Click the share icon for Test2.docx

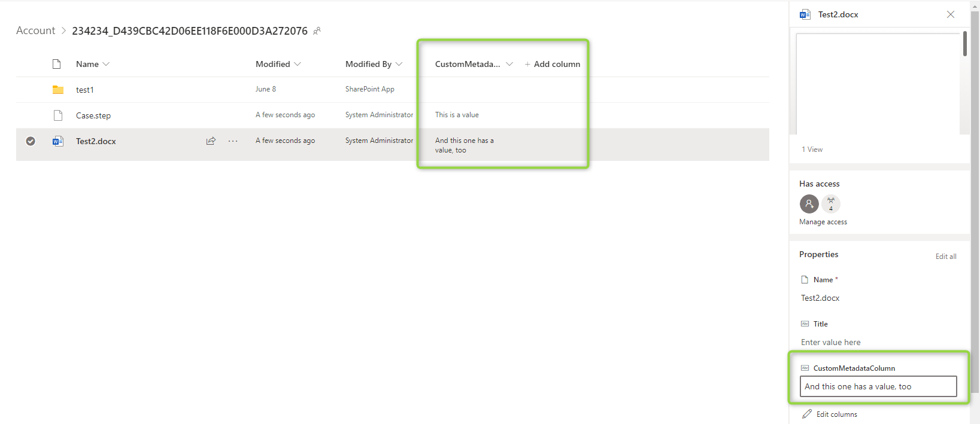click(x=211, y=141)
